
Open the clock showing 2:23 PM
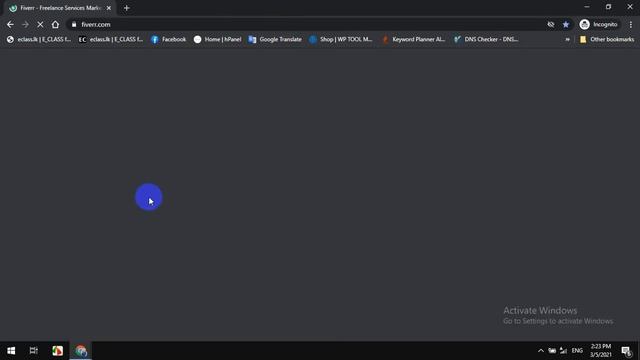(x=600, y=351)
